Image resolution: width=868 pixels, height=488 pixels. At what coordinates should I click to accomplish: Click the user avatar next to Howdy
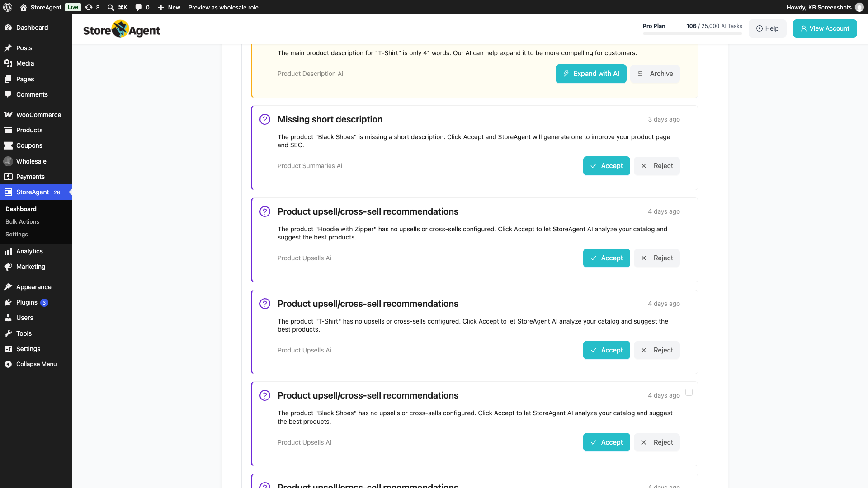click(x=859, y=7)
